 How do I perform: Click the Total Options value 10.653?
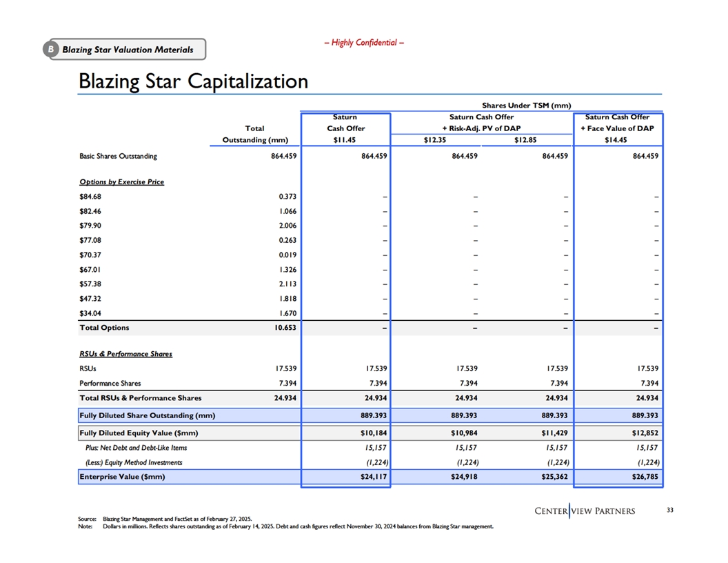[283, 328]
